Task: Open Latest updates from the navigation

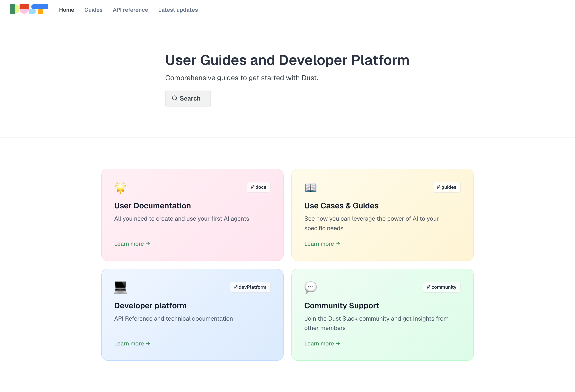Action: (x=178, y=10)
